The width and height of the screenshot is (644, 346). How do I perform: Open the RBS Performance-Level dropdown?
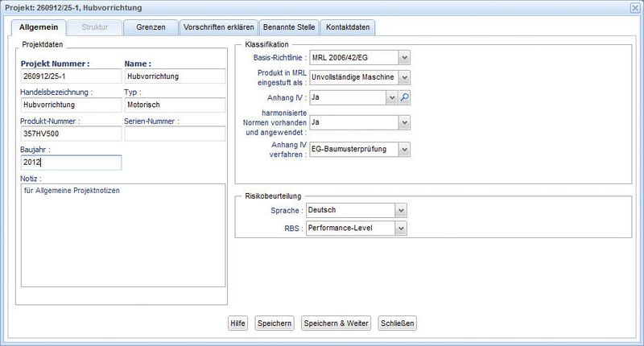pyautogui.click(x=401, y=229)
